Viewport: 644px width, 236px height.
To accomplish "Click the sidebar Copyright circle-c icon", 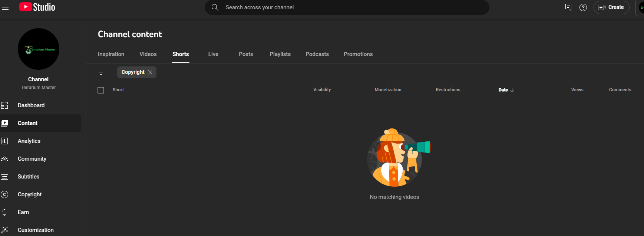I will point(4,194).
